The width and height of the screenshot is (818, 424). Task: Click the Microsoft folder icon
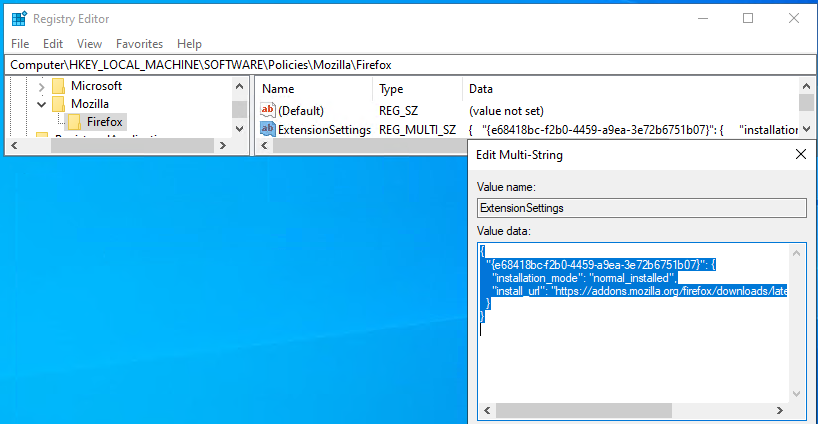pos(58,86)
